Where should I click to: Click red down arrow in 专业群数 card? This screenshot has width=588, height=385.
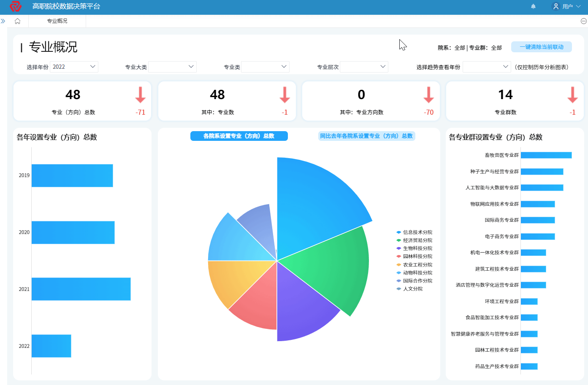[572, 95]
